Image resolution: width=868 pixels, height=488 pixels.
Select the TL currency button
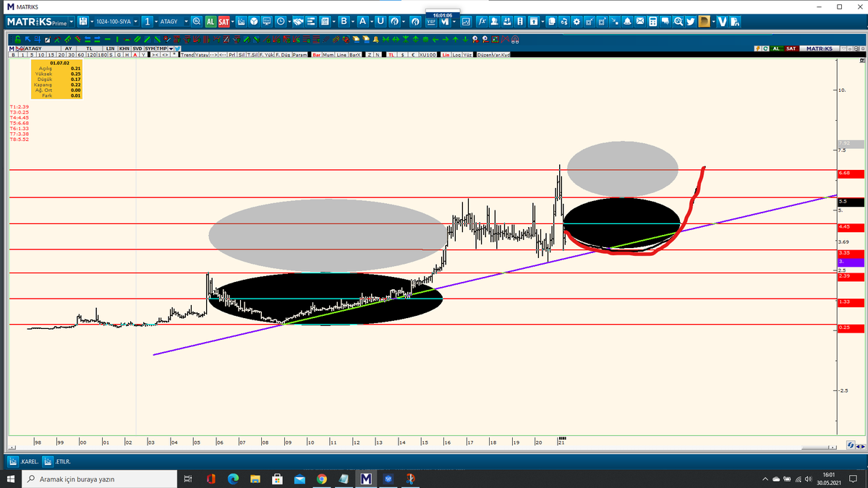pos(391,55)
